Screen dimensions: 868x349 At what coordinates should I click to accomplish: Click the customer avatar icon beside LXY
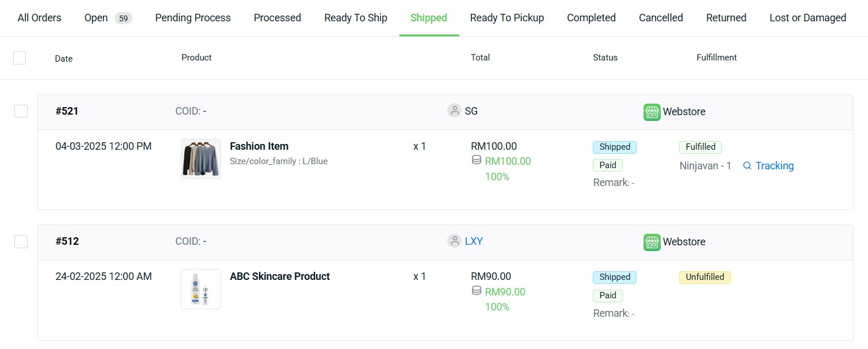(454, 241)
